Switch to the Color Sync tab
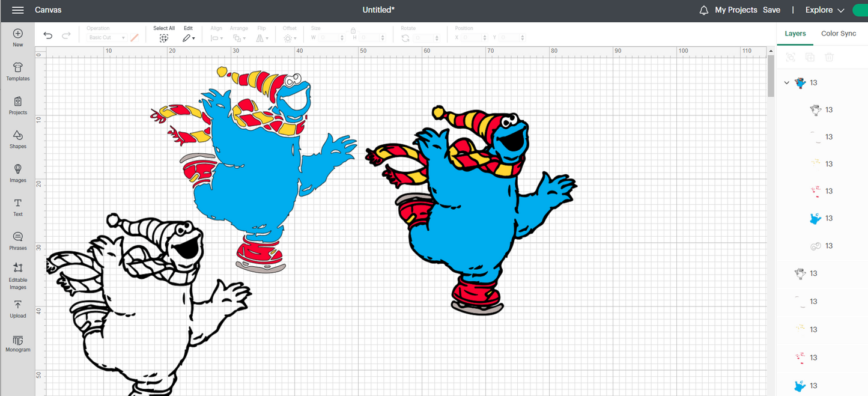 (838, 34)
